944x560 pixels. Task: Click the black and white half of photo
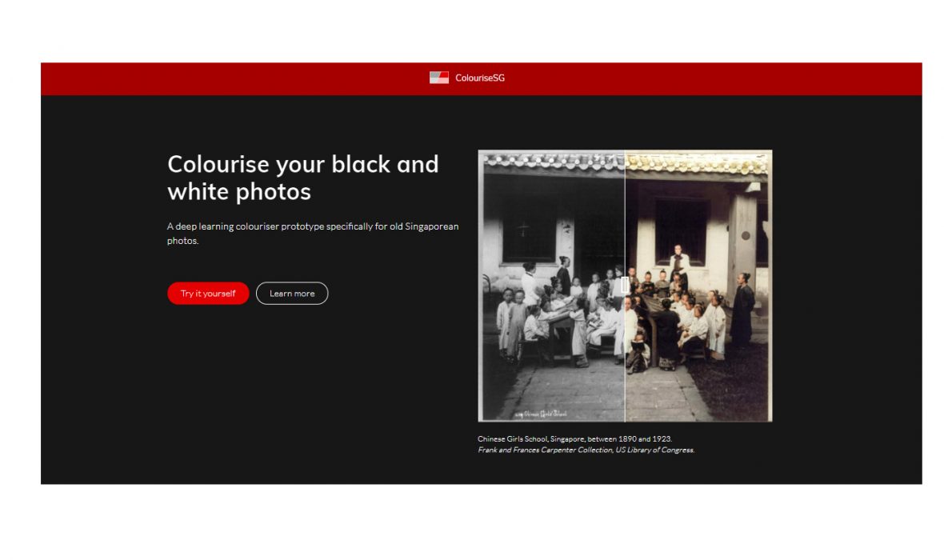551,286
